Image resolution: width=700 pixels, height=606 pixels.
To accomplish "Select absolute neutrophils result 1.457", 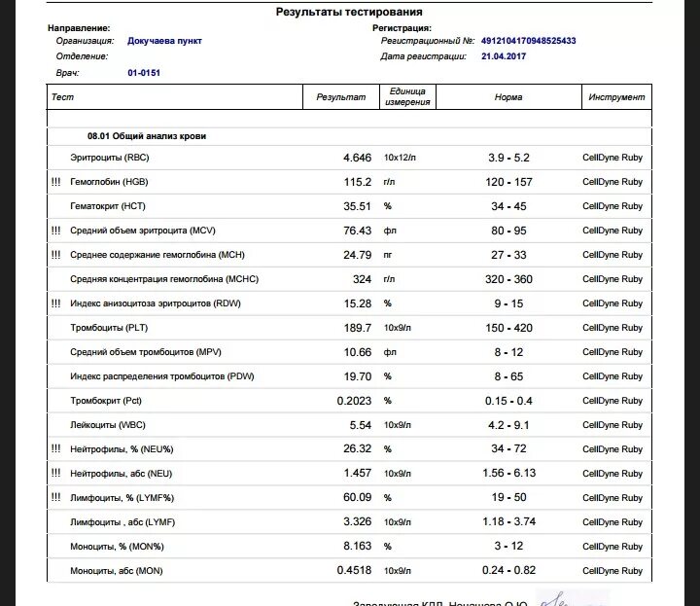I will click(357, 473).
